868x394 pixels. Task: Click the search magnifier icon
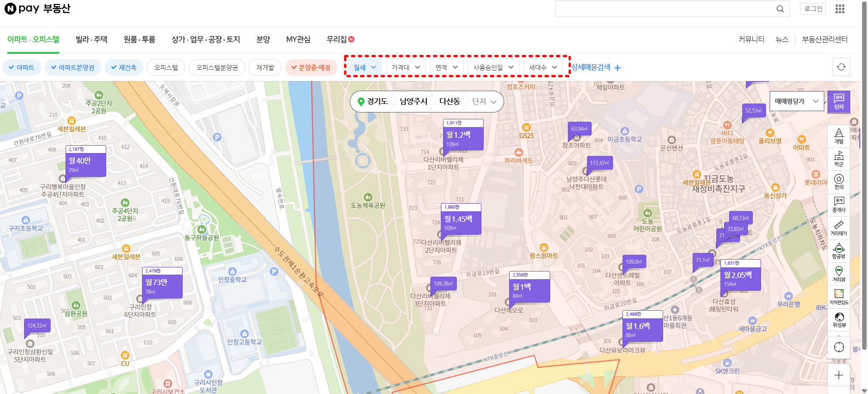click(x=780, y=9)
